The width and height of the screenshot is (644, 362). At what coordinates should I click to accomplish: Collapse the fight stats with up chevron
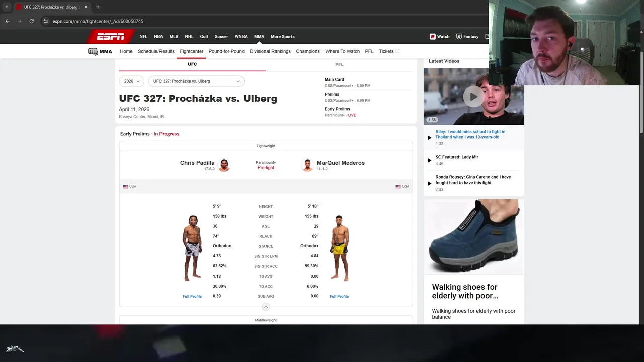(266, 307)
